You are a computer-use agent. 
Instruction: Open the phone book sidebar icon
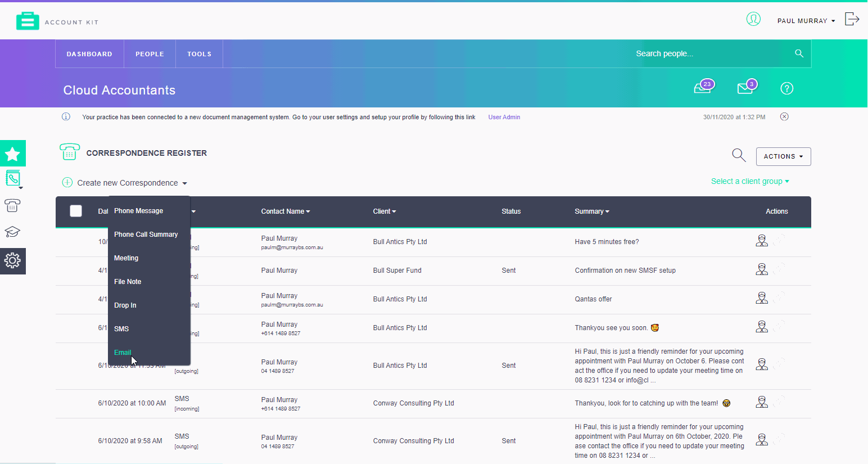pos(12,179)
